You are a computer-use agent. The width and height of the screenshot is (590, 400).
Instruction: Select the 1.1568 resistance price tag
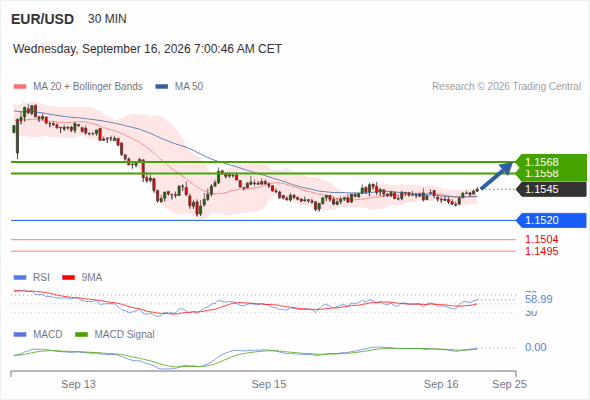pyautogui.click(x=551, y=162)
